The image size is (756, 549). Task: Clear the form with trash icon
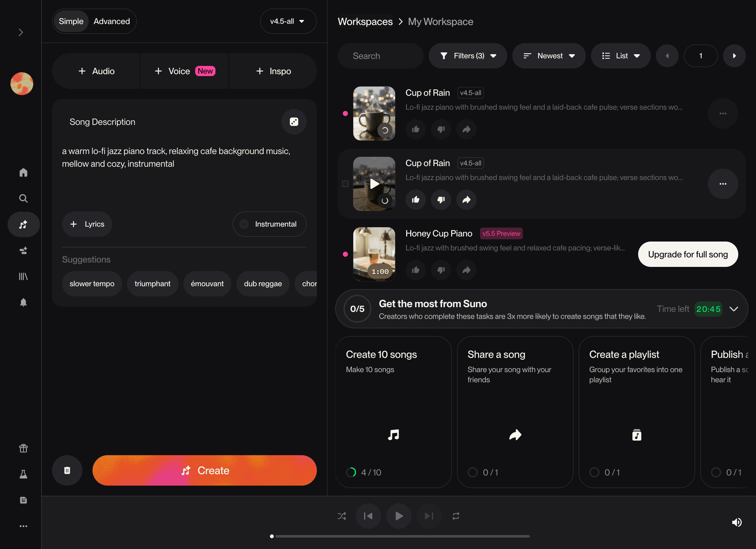(x=67, y=471)
